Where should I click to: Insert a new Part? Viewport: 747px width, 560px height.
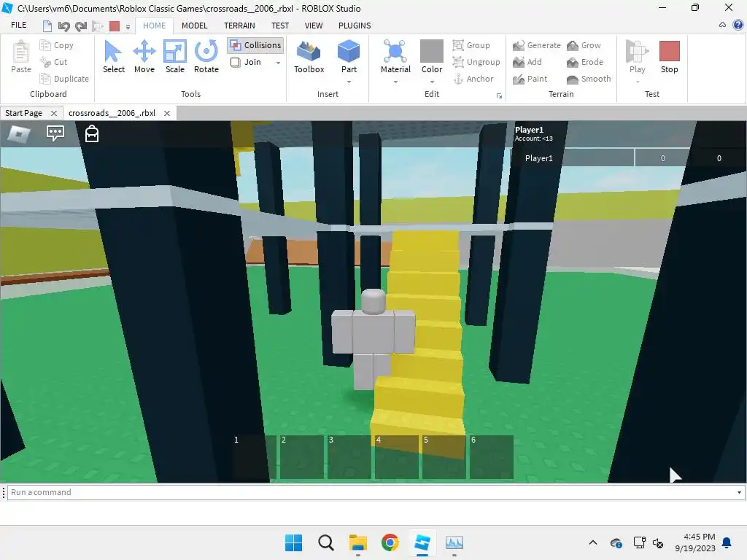click(349, 56)
